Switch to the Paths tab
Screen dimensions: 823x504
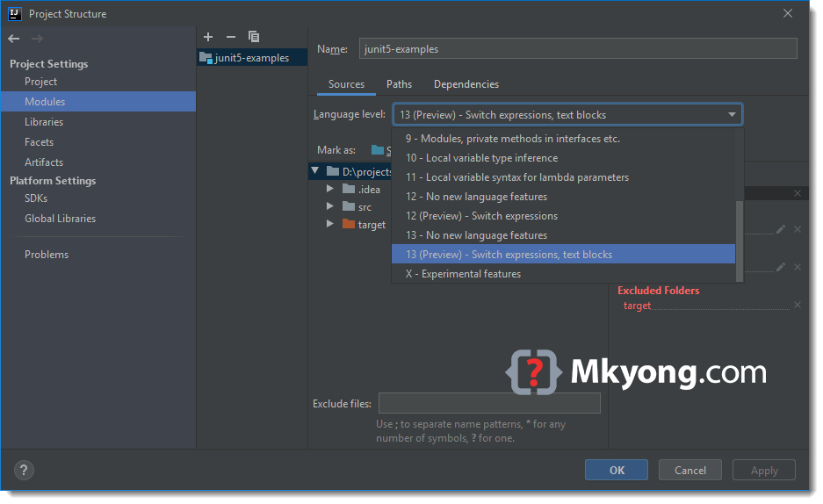click(x=400, y=84)
